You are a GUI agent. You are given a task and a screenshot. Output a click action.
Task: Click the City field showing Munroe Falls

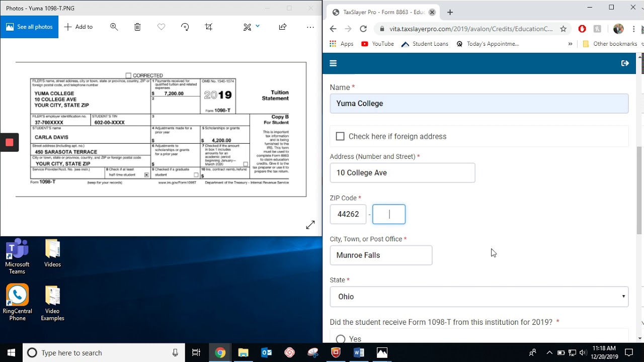(x=381, y=255)
